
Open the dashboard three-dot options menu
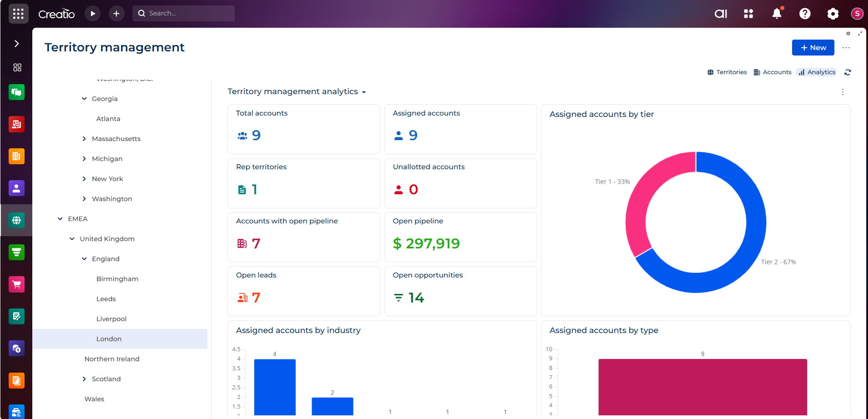(x=843, y=92)
